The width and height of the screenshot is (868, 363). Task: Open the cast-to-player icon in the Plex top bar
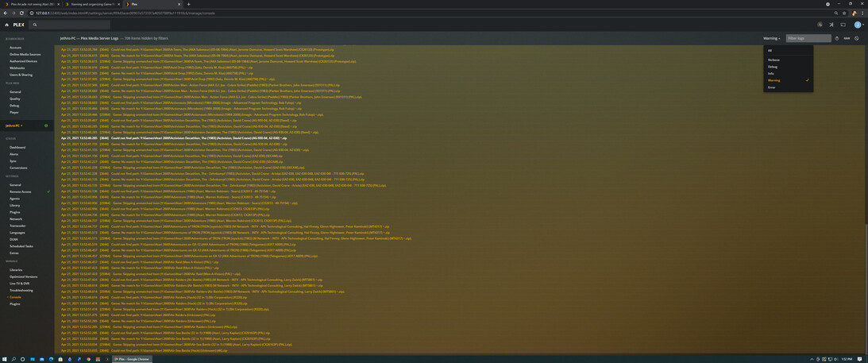click(843, 25)
